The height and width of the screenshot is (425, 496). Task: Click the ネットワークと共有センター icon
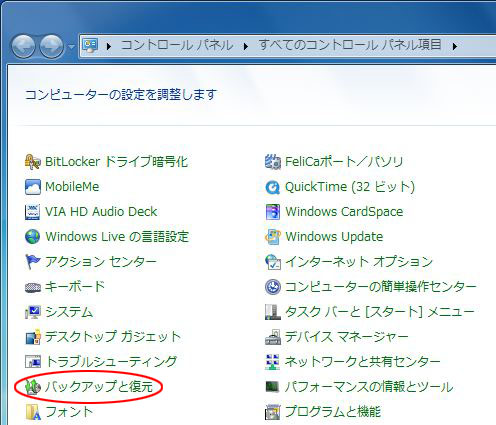[273, 362]
